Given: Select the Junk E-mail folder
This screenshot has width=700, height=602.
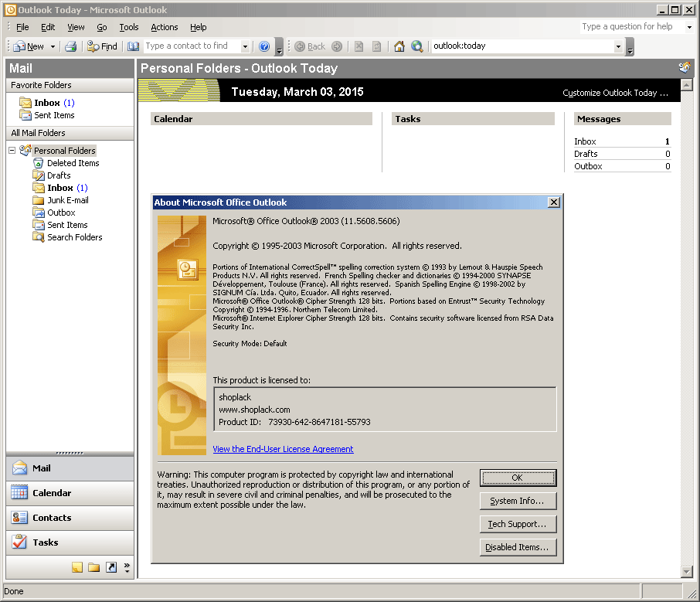Looking at the screenshot, I should pos(68,200).
